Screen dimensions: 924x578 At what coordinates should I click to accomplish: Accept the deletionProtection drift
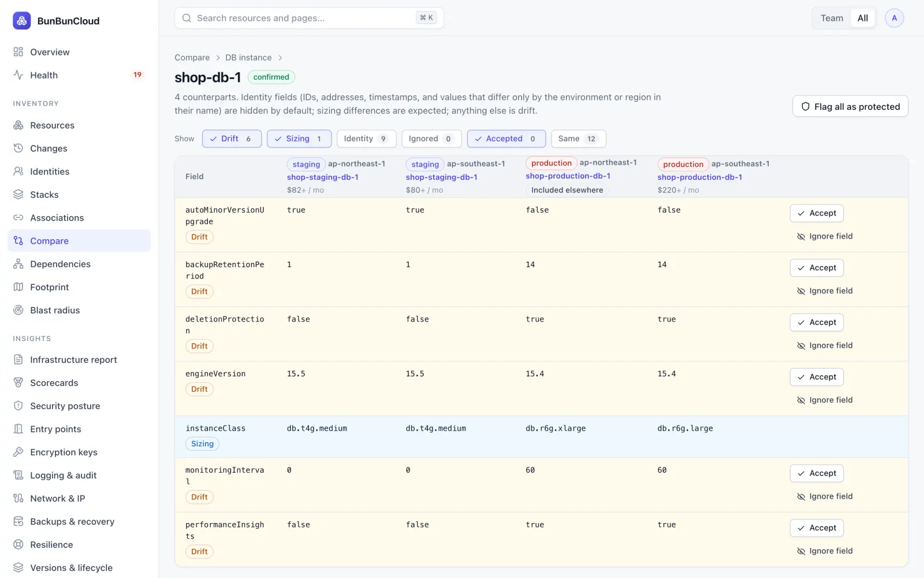point(817,323)
